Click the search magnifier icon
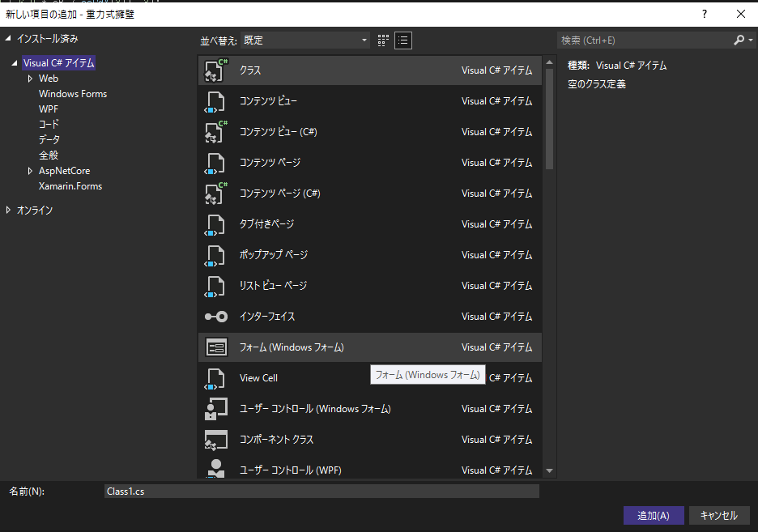This screenshot has height=532, width=758. coord(739,40)
